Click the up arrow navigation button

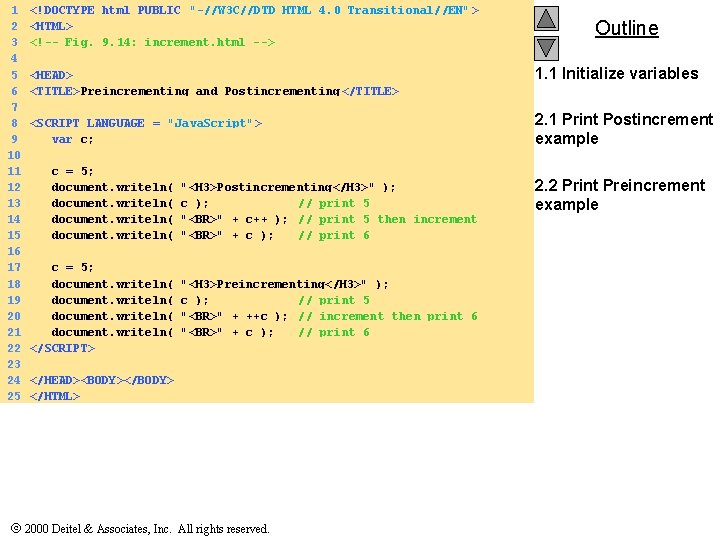(546, 18)
